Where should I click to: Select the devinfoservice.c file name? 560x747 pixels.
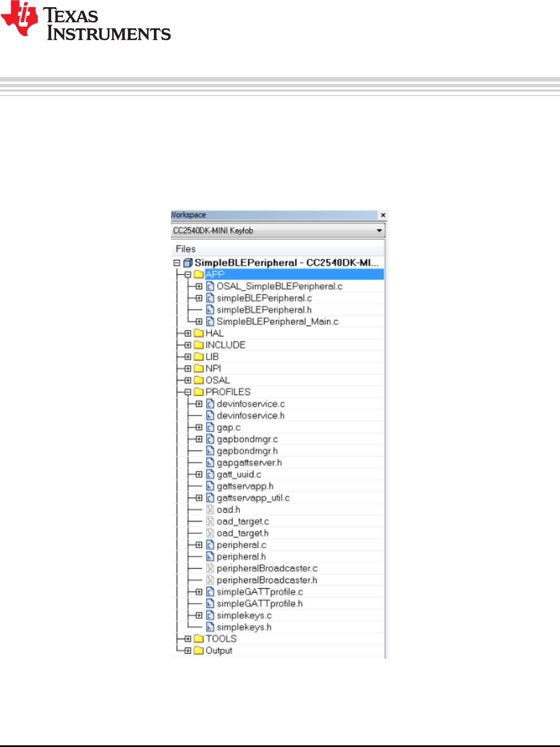(251, 404)
